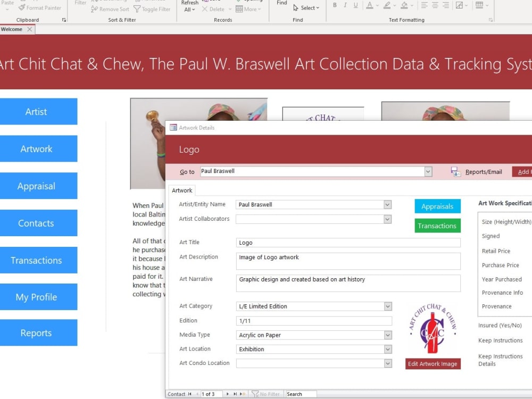The height and width of the screenshot is (399, 532).
Task: Open the More records menu
Action: (248, 9)
